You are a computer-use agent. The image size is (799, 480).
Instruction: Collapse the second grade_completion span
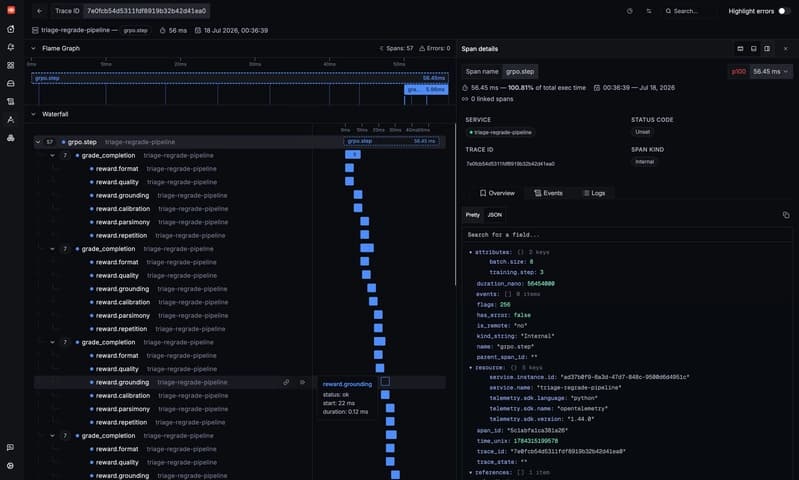pos(52,249)
